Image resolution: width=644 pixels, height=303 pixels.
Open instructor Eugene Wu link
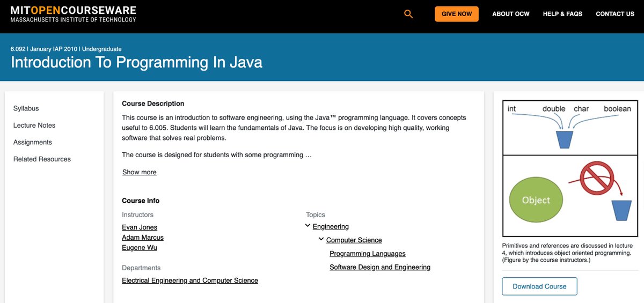coord(140,248)
